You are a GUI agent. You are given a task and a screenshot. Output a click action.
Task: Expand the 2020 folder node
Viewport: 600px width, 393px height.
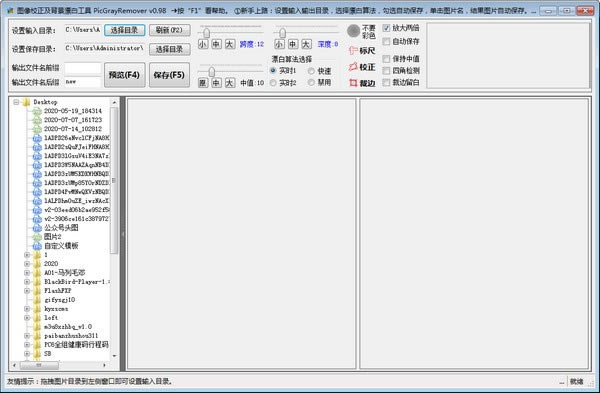pyautogui.click(x=27, y=264)
